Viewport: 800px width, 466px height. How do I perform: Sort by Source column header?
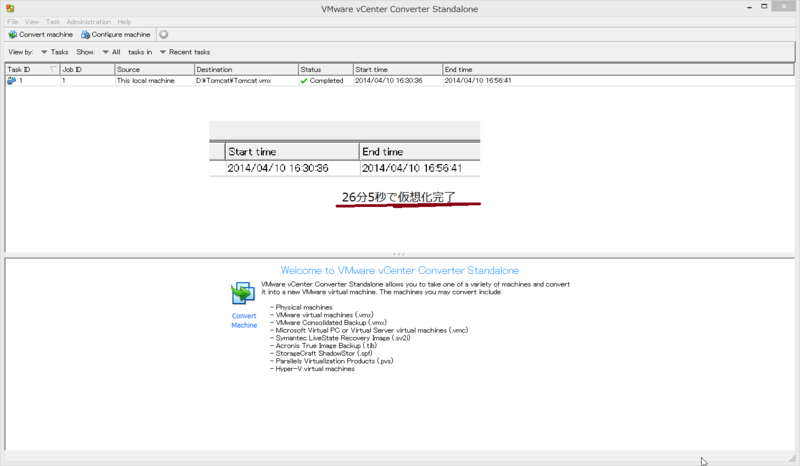pos(155,69)
